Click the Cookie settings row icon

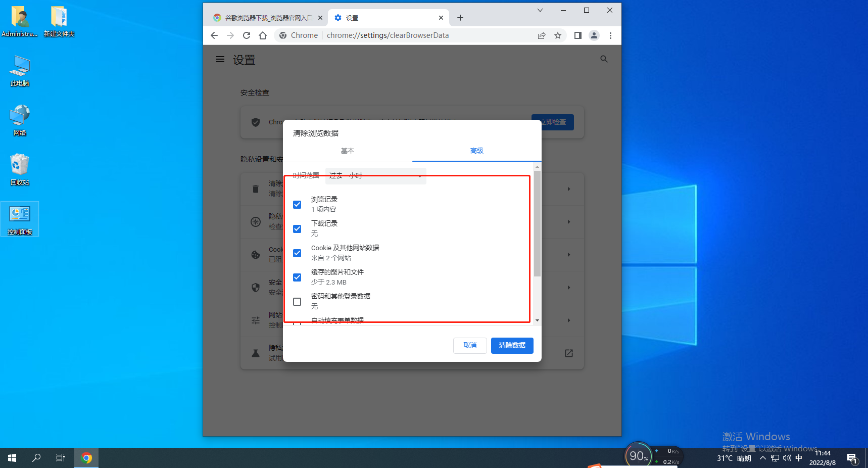tap(256, 255)
